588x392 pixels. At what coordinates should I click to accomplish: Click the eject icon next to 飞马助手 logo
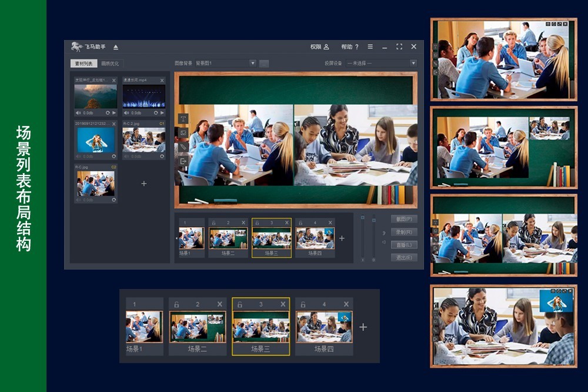116,47
